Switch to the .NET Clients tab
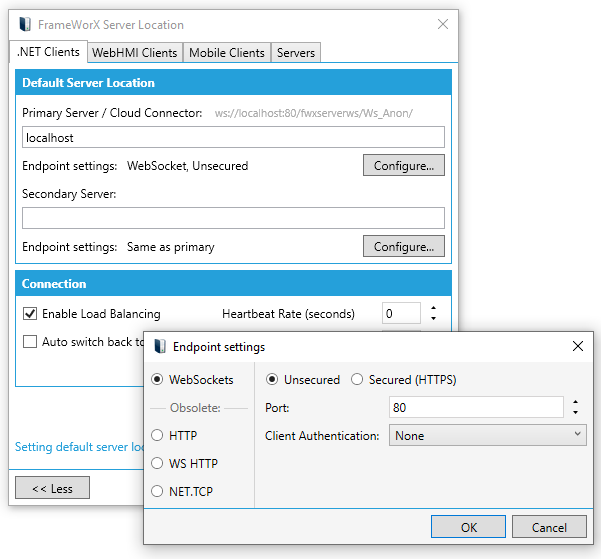This screenshot has width=601, height=559. point(48,52)
